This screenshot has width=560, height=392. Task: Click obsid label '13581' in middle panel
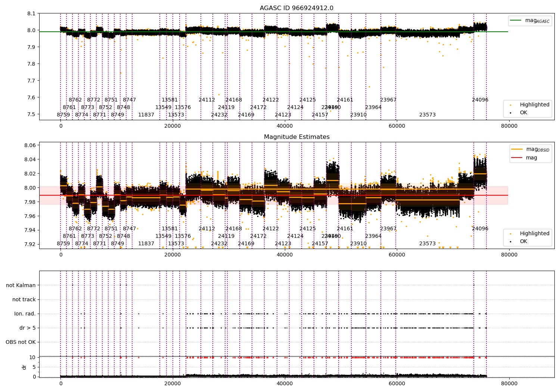coord(170,228)
